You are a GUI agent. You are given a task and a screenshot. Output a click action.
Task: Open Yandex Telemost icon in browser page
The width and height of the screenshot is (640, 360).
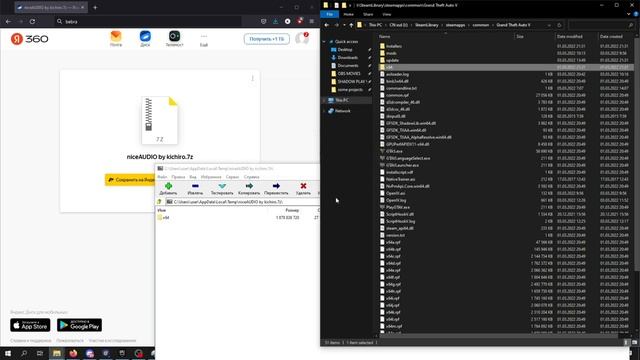(174, 36)
